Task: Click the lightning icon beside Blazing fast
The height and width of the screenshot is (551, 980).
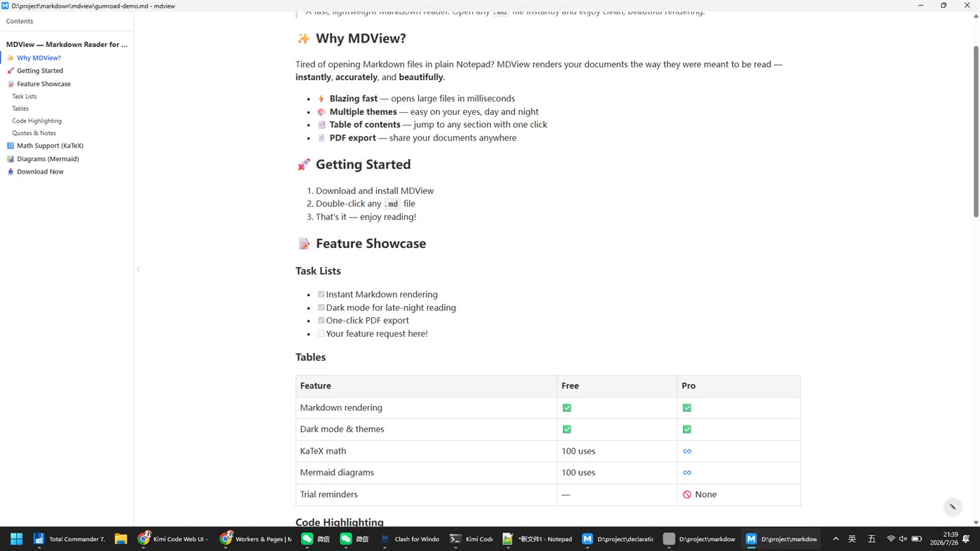Action: [321, 99]
